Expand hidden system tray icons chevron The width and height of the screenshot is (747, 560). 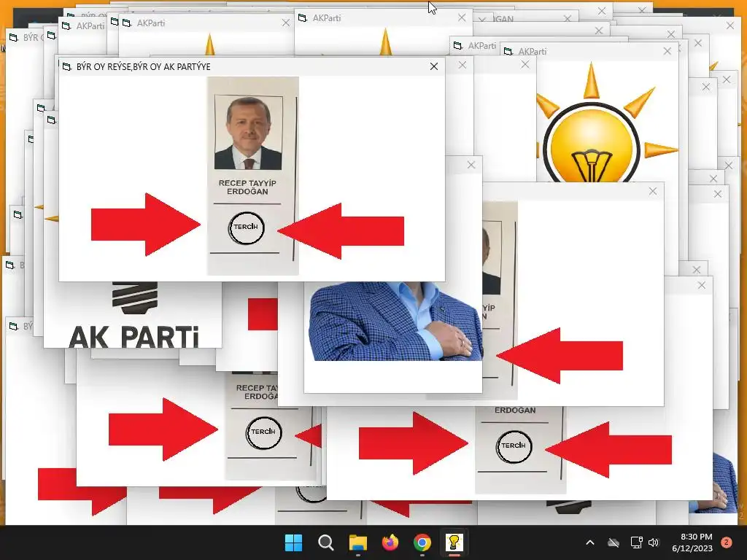[589, 542]
